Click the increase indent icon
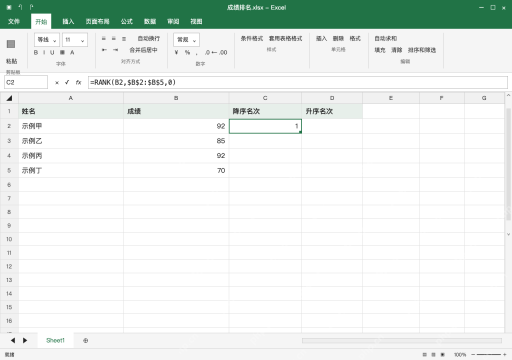Image resolution: width=512 pixels, height=360 pixels. click(115, 50)
